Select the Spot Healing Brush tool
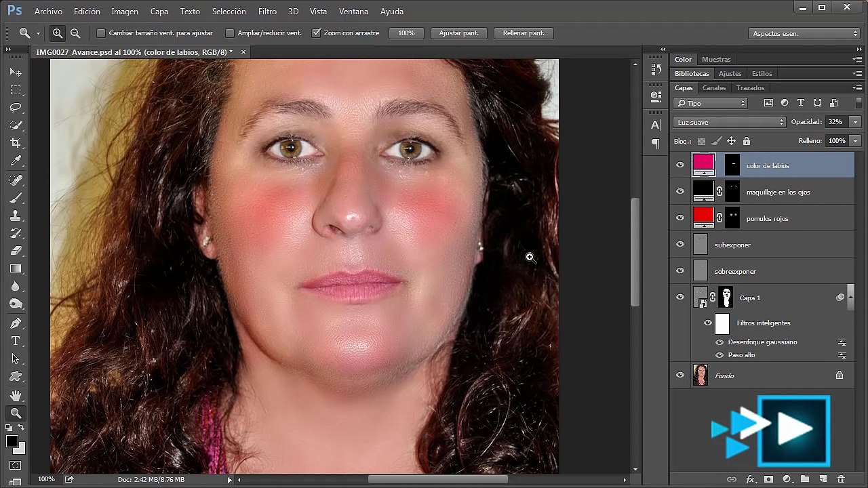The image size is (868, 488). point(16,180)
